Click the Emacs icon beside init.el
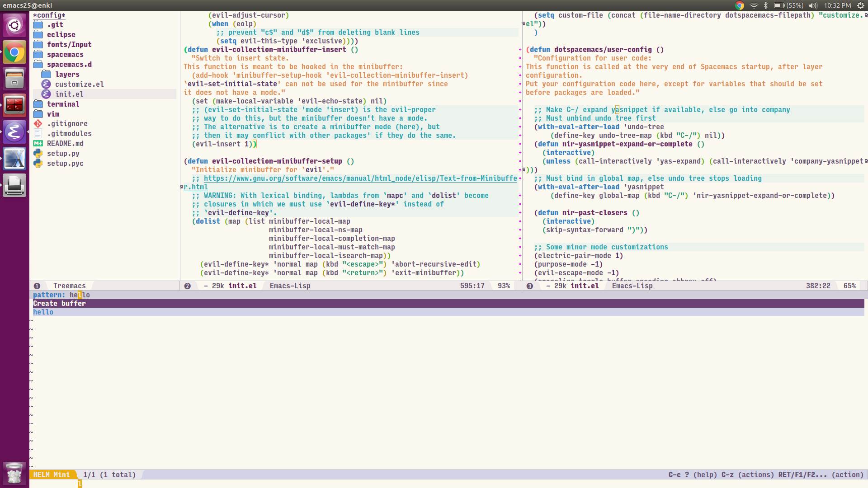The height and width of the screenshot is (488, 868). [46, 94]
